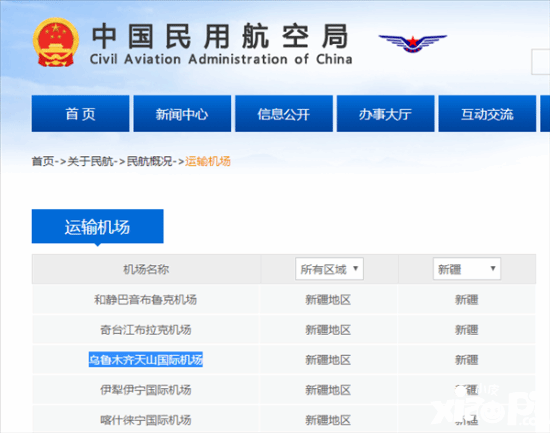Click 新疆地区 in the 奇台江布拉克机场 row
The image size is (550, 433).
coord(328,330)
